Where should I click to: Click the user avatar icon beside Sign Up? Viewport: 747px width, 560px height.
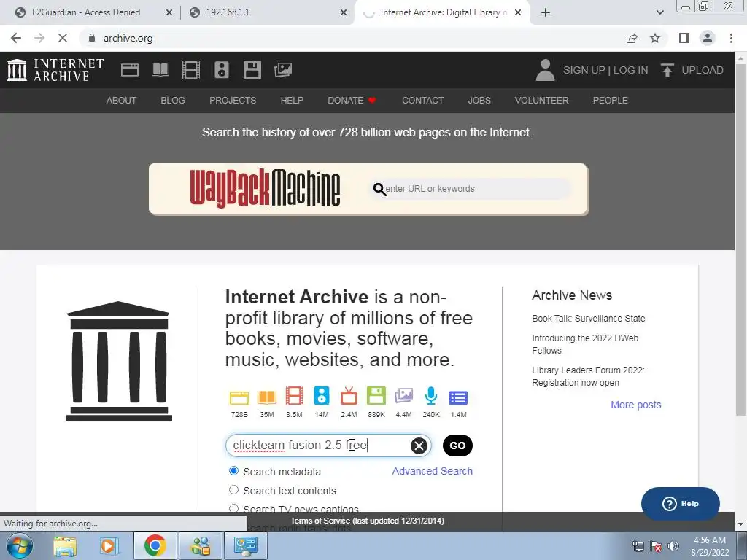coord(545,70)
